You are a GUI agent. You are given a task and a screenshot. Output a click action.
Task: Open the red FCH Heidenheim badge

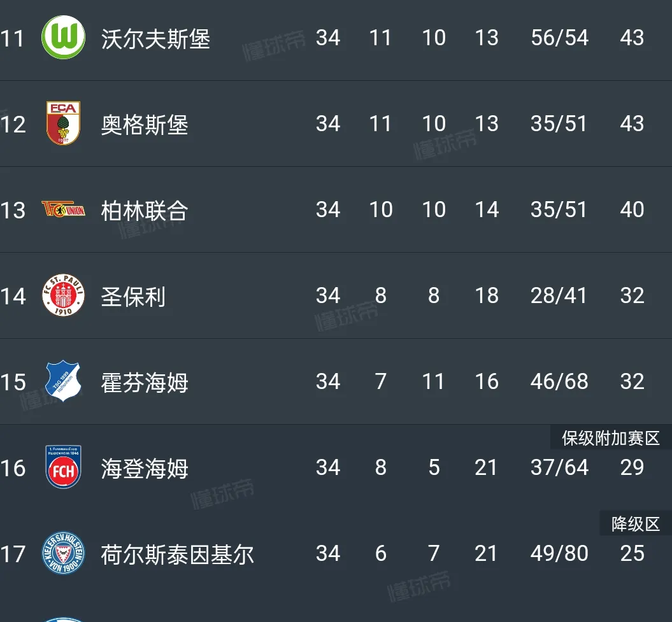[63, 467]
